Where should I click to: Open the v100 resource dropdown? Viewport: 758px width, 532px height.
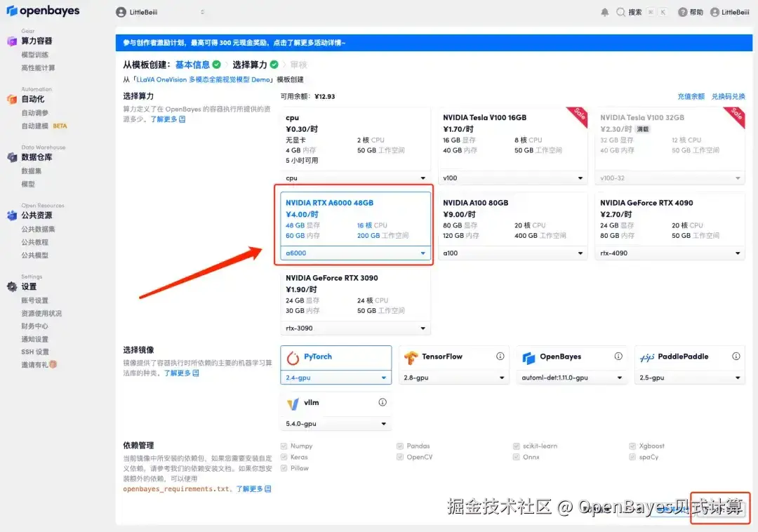click(512, 178)
